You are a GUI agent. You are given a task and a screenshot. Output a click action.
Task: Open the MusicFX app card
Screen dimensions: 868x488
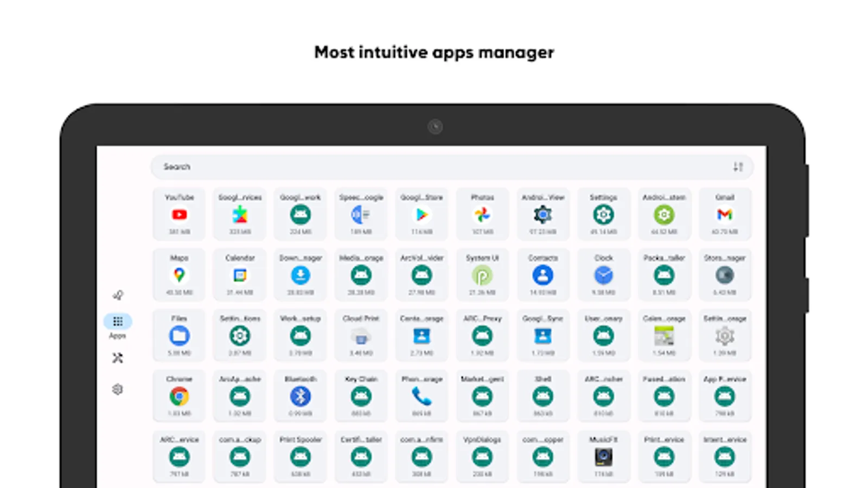click(603, 457)
